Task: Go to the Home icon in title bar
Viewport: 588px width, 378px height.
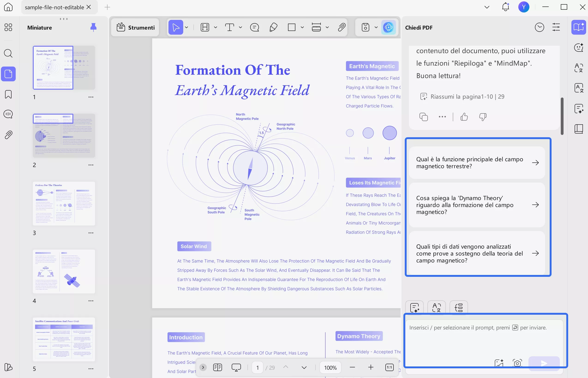Action: click(8, 7)
